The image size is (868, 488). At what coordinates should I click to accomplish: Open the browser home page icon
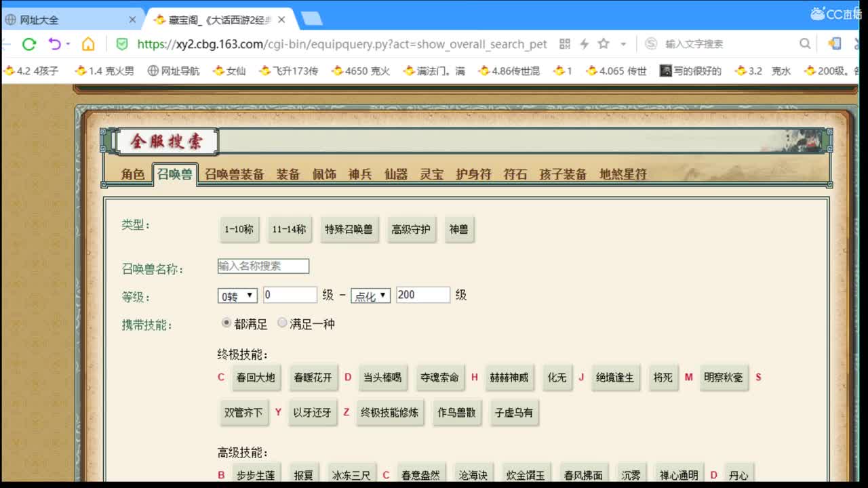(x=88, y=44)
